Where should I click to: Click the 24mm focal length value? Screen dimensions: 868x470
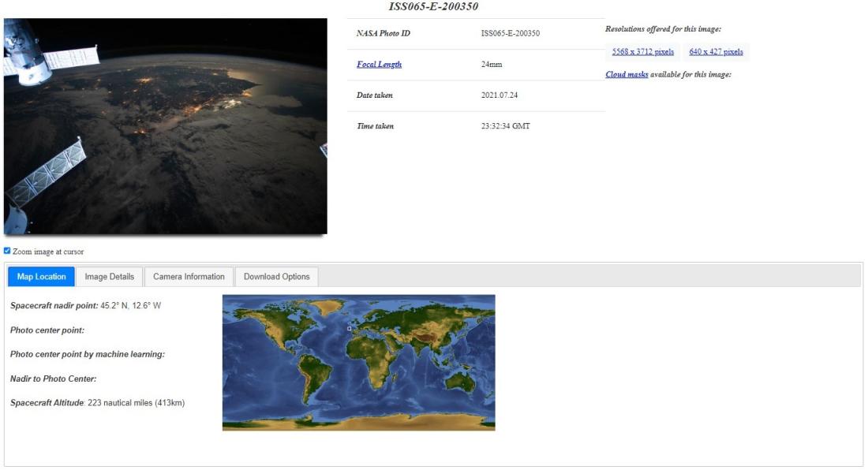(x=492, y=64)
